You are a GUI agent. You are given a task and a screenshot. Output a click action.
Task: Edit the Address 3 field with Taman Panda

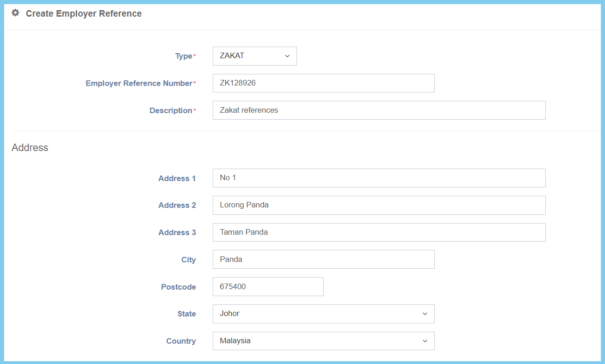(x=379, y=232)
